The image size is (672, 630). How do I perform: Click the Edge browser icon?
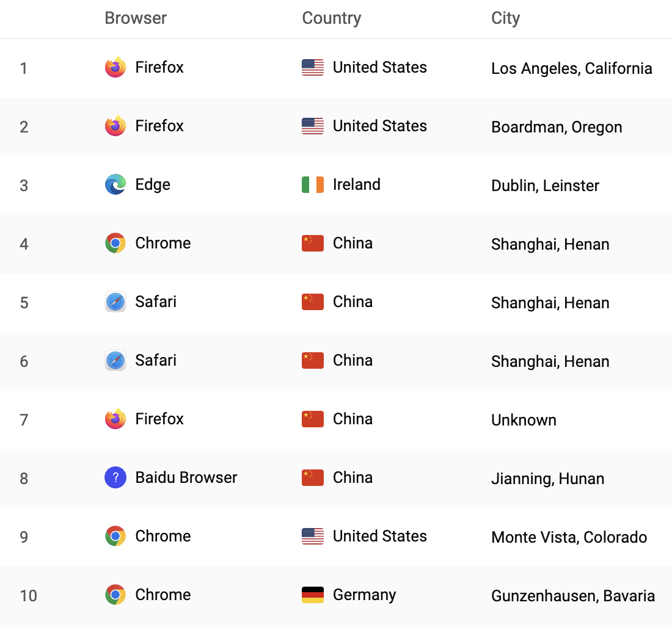coord(115,184)
